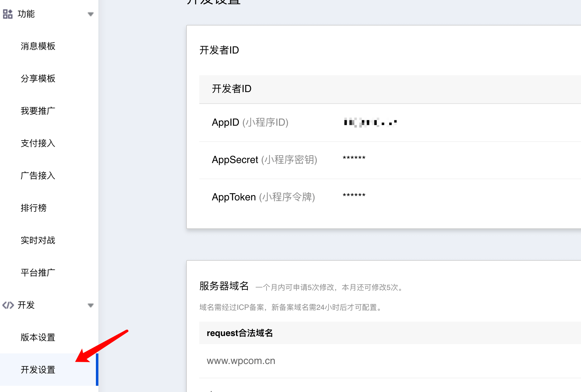The image size is (581, 392).
Task: Select 实时对战 sidebar item
Action: (x=38, y=240)
